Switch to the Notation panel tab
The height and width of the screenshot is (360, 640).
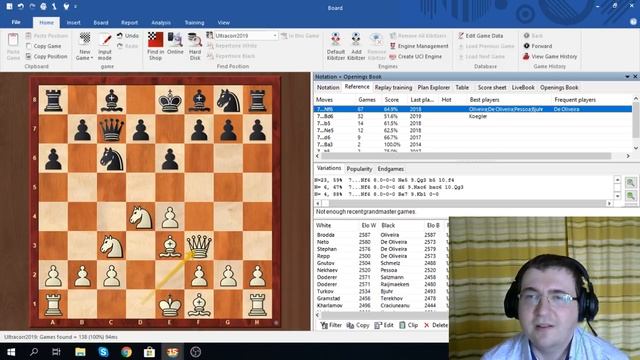328,87
